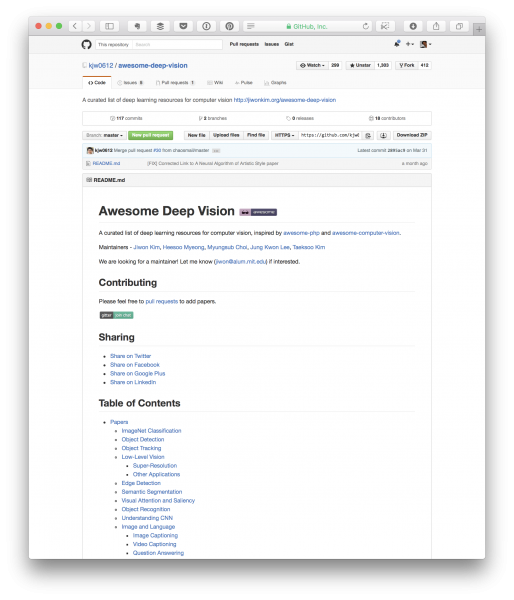Show all tabs overview icon
Screen dimensions: 514x600
pos(459,26)
